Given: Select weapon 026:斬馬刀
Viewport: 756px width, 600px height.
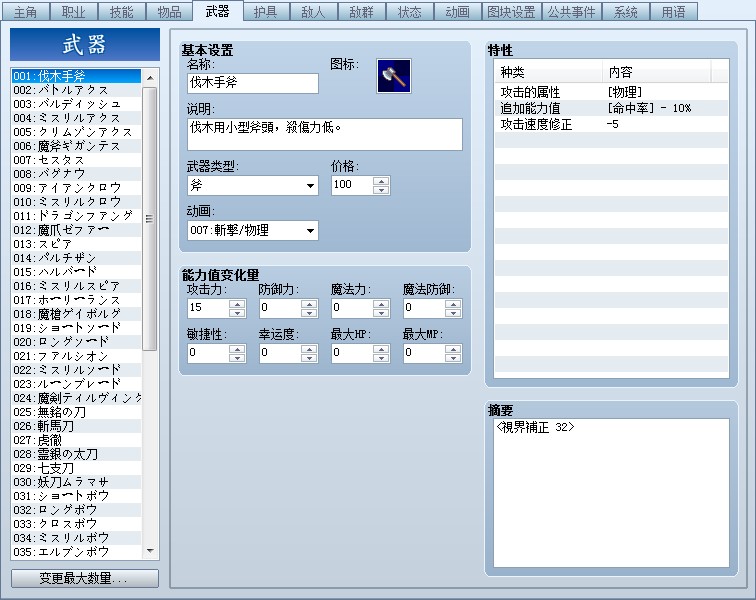Looking at the screenshot, I should pyautogui.click(x=76, y=425).
